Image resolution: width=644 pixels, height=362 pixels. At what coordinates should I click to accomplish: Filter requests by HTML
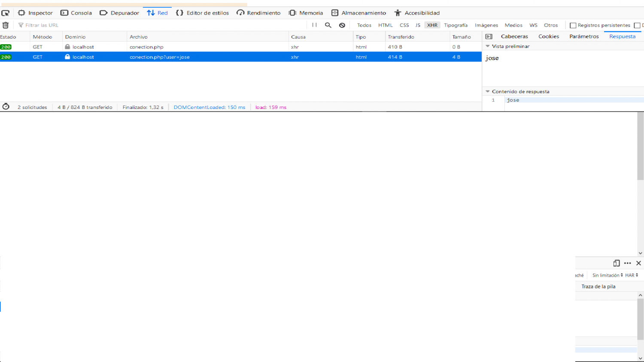[x=386, y=25]
